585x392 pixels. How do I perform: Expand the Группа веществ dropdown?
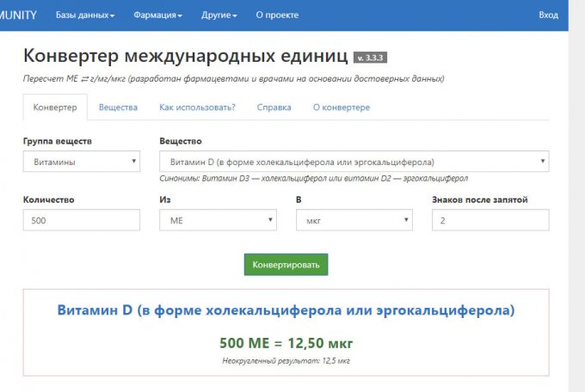(x=82, y=162)
